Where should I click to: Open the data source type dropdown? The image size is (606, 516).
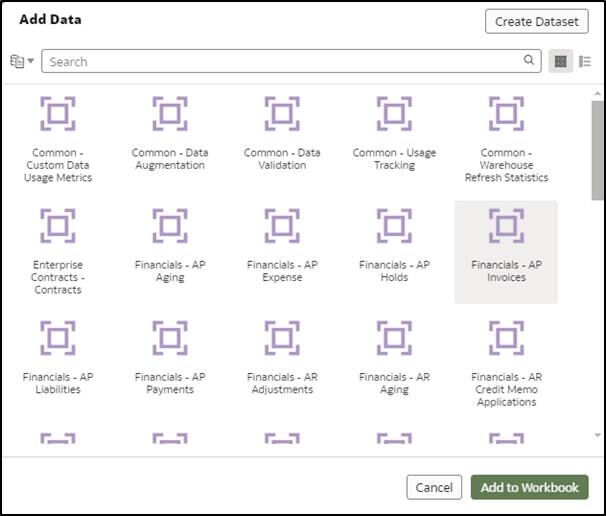pos(22,61)
